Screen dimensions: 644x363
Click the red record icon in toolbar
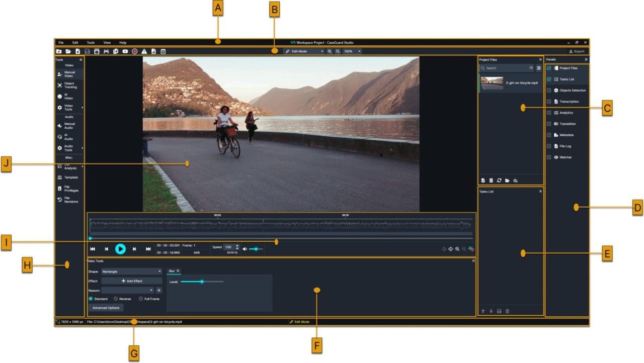coord(134,51)
